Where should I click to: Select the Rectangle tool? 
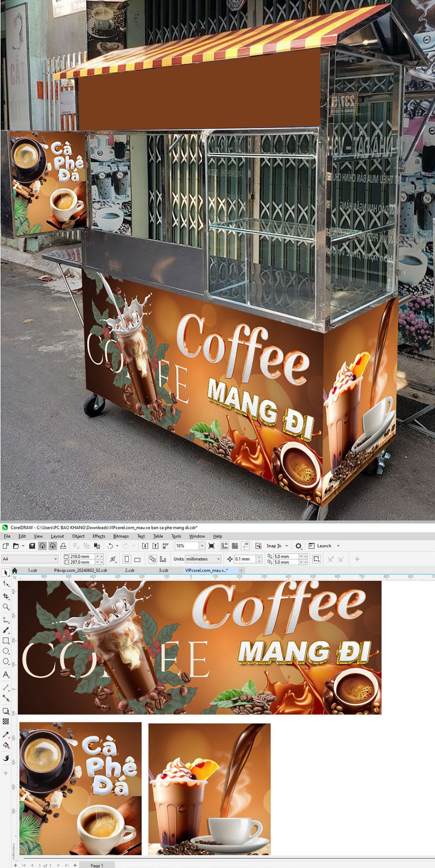click(6, 640)
